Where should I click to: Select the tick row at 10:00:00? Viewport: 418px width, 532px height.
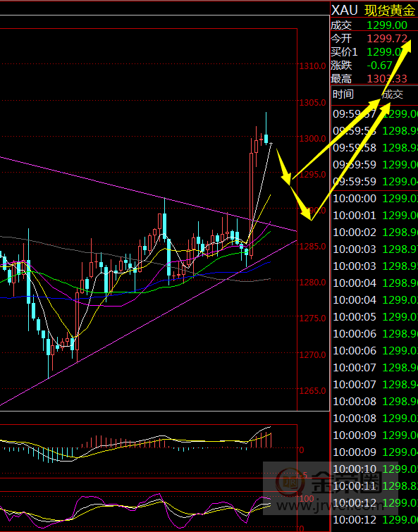tap(375, 199)
